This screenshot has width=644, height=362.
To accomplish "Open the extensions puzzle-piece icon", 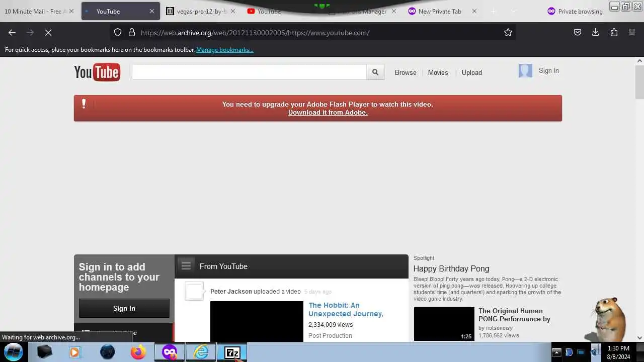I will point(614,32).
